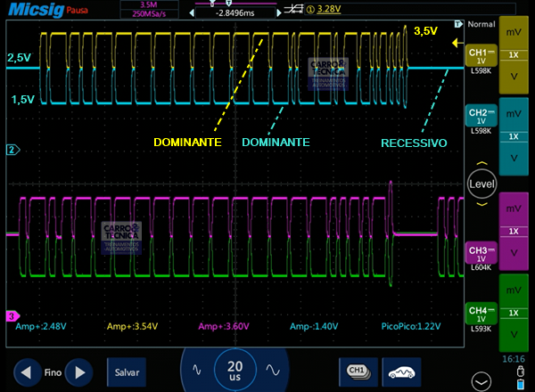
Task: Toggle channel CH1 yellow button
Action: [x=481, y=56]
